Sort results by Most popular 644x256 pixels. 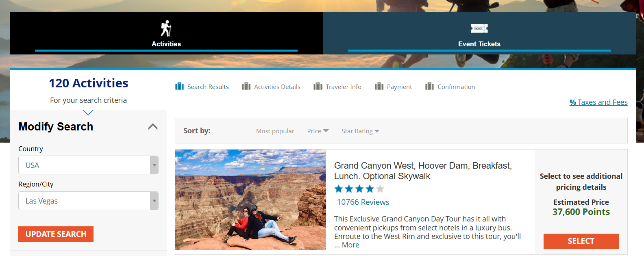275,131
